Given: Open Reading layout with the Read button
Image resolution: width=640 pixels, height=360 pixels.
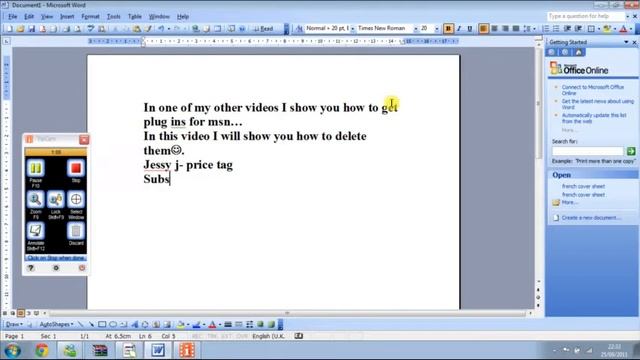Looking at the screenshot, I should (x=263, y=29).
